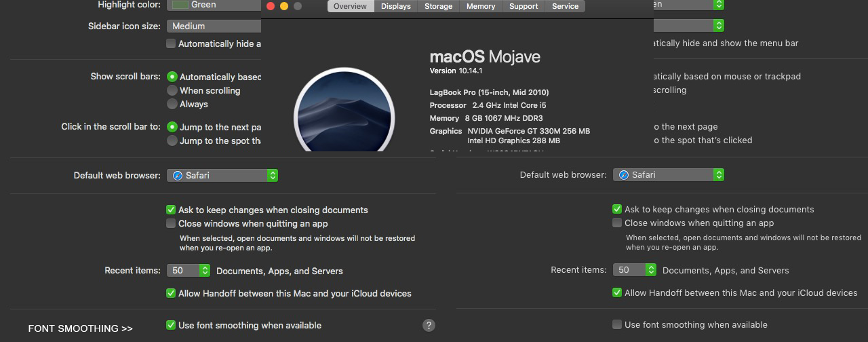Click NVIDIA GeForce GT 330M 256 MB text
The height and width of the screenshot is (342, 868).
529,131
